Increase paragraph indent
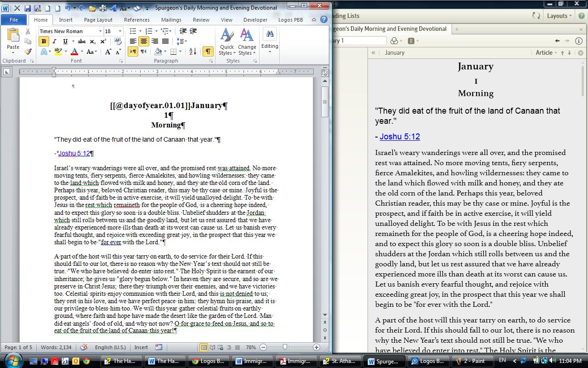 pos(193,31)
